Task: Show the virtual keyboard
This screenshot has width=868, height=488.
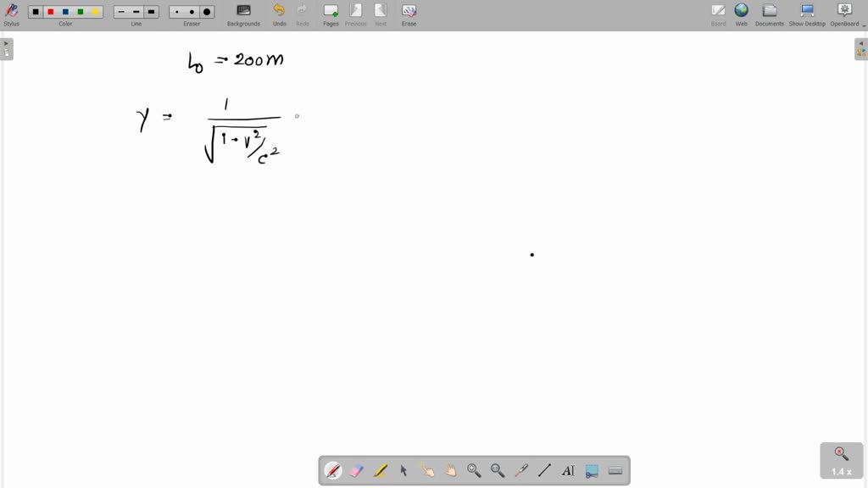Action: pos(615,470)
